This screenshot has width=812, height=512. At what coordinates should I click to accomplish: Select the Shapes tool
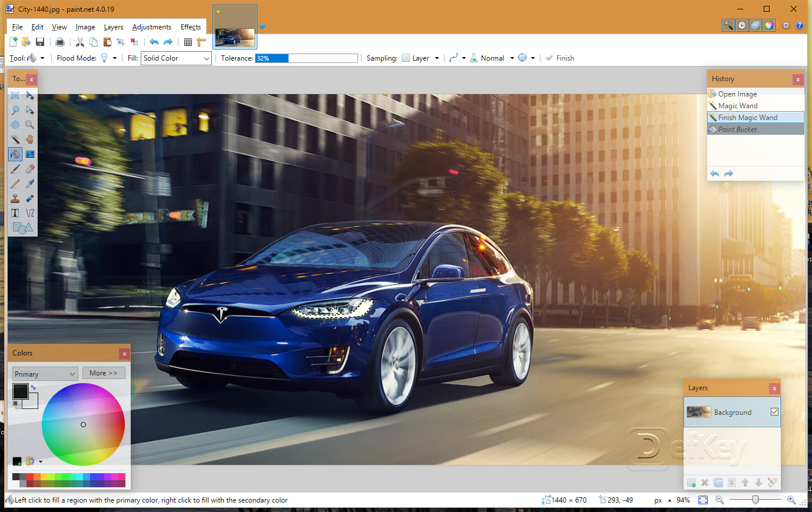click(x=22, y=228)
